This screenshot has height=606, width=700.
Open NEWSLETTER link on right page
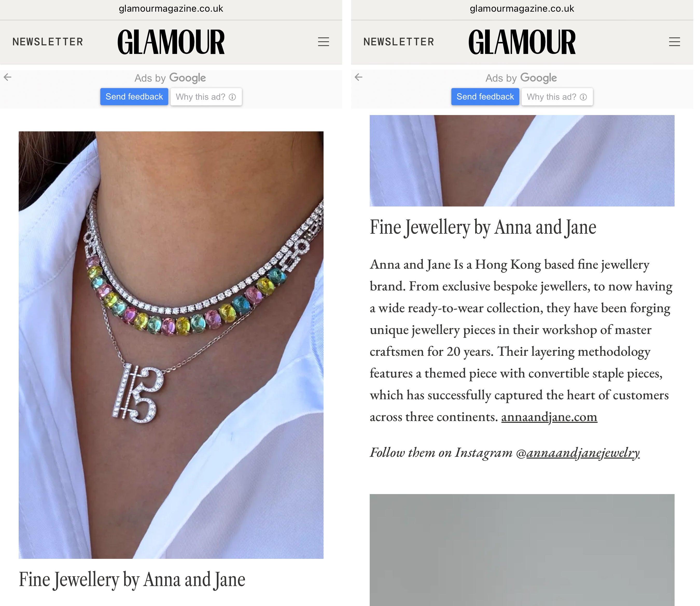tap(398, 42)
